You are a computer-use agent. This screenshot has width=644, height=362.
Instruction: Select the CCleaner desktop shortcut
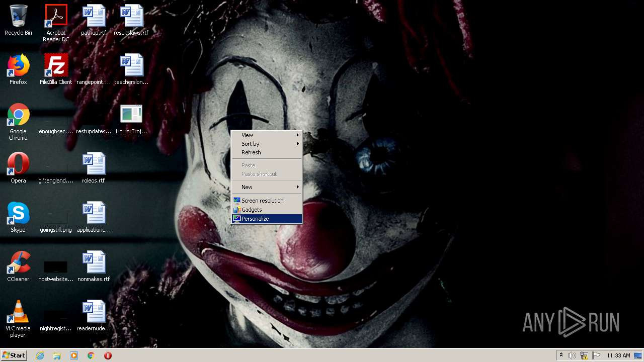(18, 266)
